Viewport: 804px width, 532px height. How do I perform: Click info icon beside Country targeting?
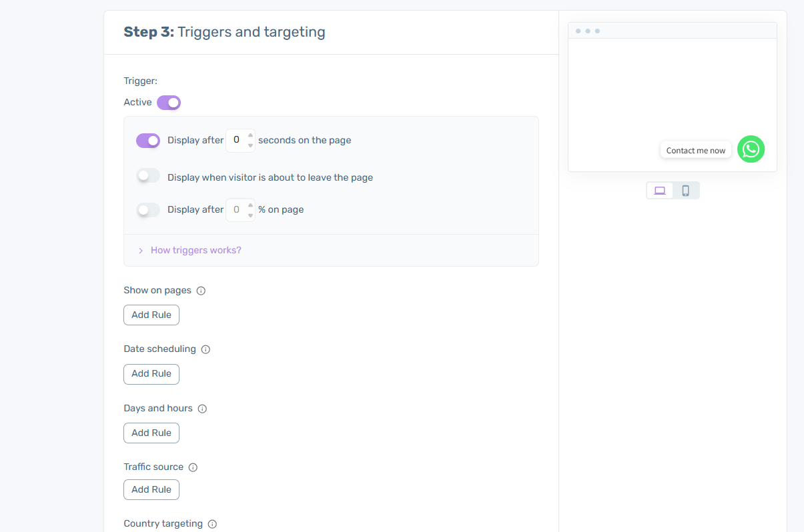click(x=212, y=524)
